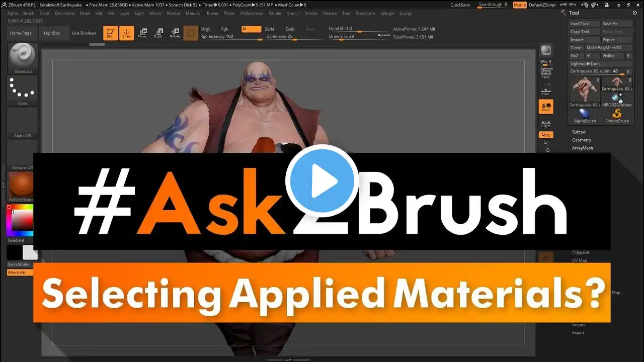Expand the Subtool section
Screen dimensions: 644x362
579,132
